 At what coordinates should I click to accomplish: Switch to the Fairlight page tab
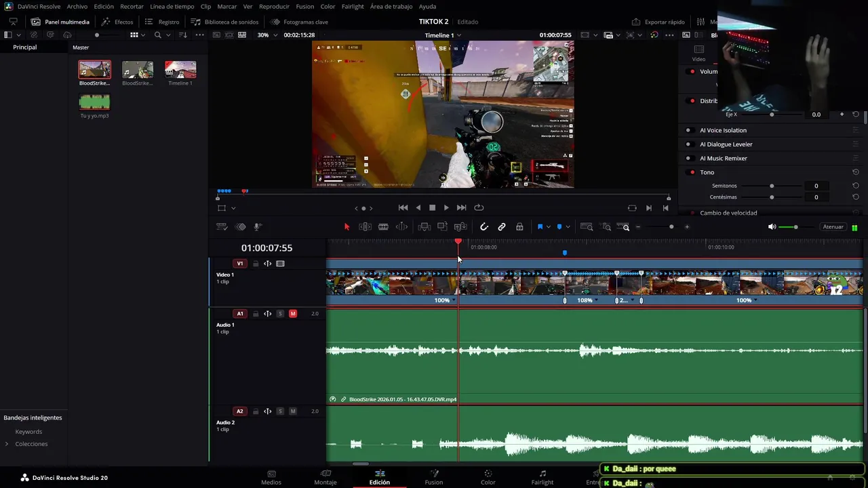point(542,478)
